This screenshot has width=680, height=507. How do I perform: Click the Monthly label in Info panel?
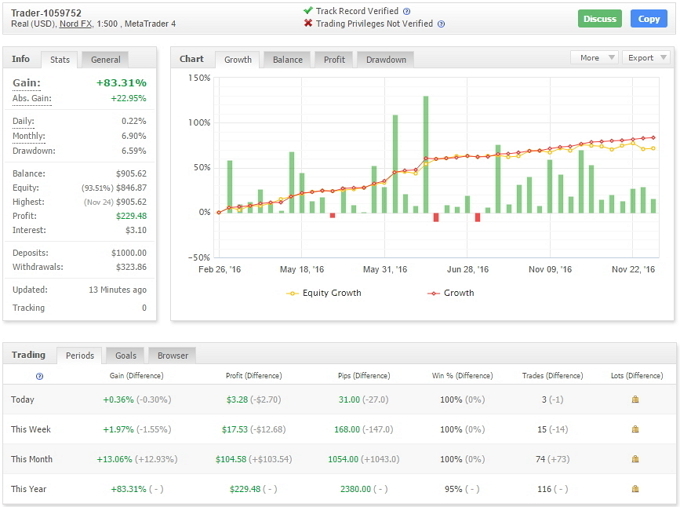click(x=29, y=136)
